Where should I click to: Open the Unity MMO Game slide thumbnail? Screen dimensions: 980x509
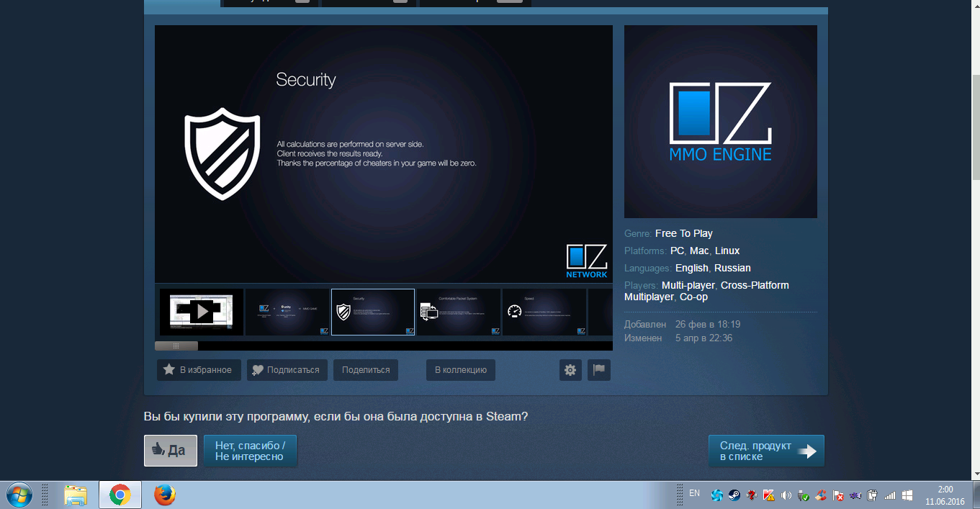pyautogui.click(x=287, y=312)
